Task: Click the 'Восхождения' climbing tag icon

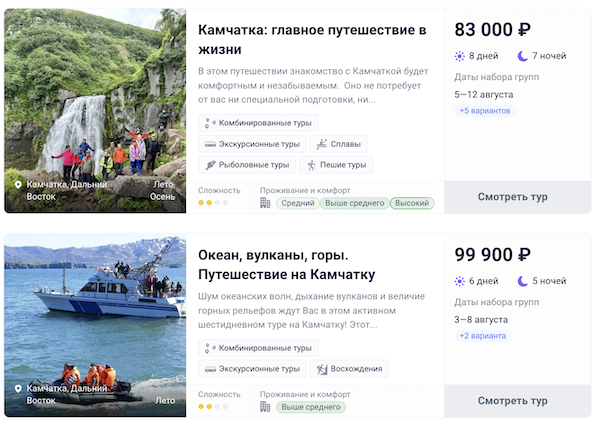Action: coord(322,369)
